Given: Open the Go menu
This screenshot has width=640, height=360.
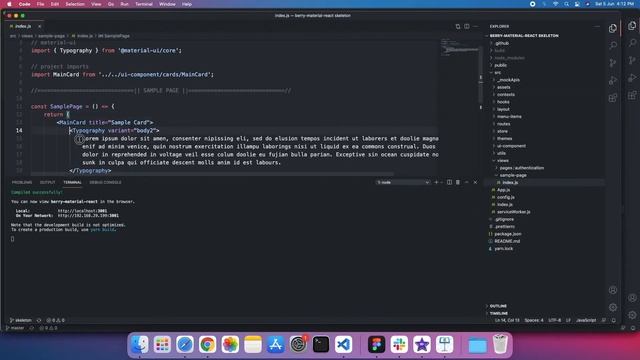Looking at the screenshot, I should [111, 4].
